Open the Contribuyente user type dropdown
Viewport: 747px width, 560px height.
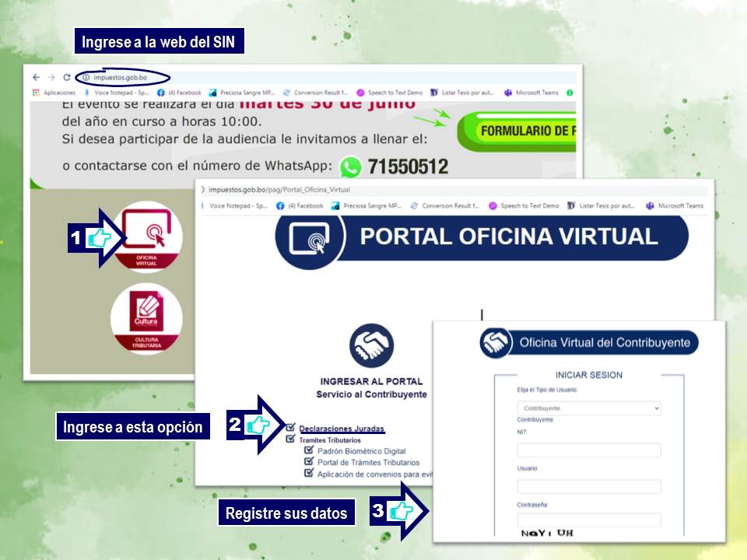tap(588, 408)
